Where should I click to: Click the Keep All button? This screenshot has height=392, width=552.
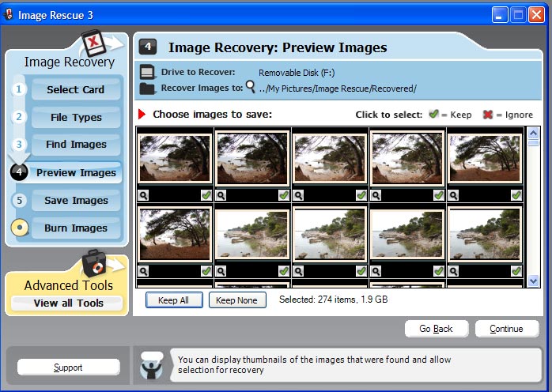[x=174, y=300]
